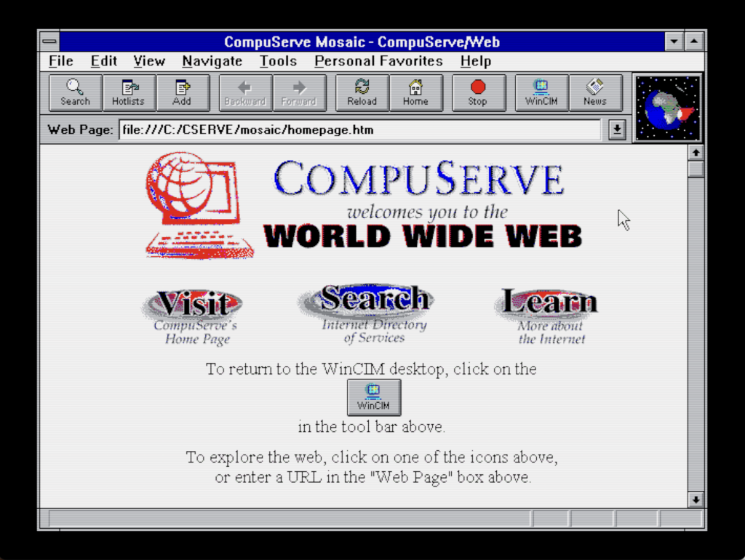Click the status bar message area
This screenshot has height=560, width=745.
290,519
